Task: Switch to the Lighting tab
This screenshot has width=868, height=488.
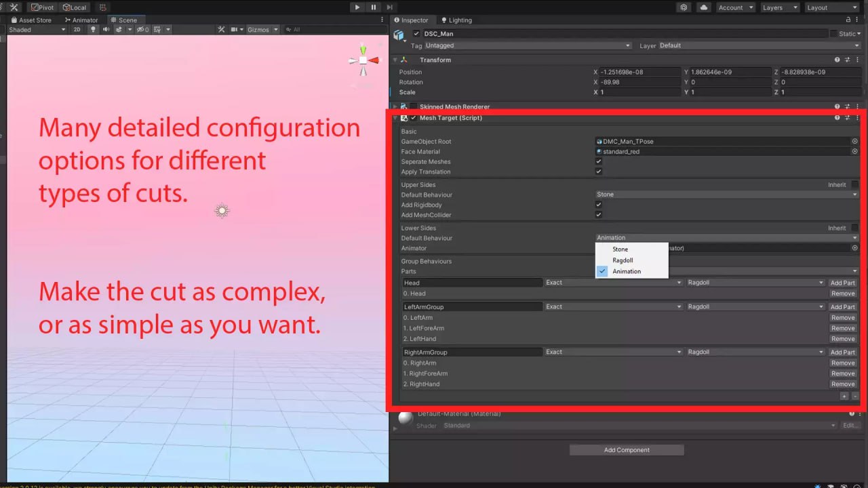Action: [456, 20]
